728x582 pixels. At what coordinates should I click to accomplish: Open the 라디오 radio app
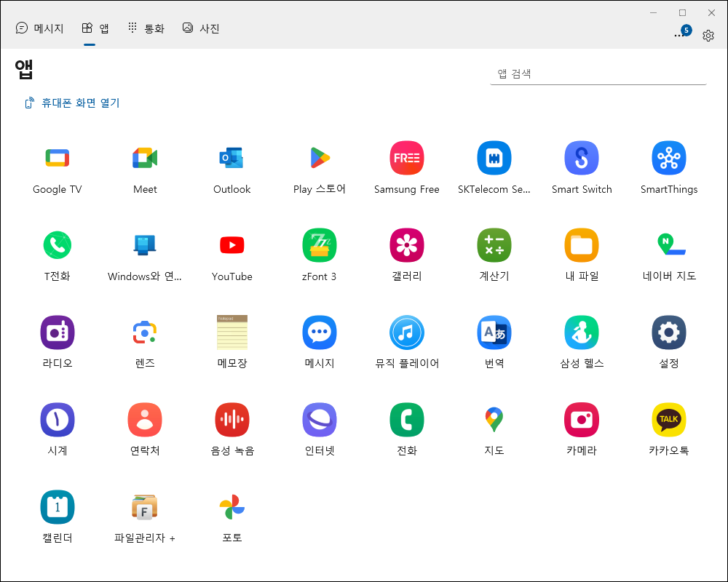57,332
